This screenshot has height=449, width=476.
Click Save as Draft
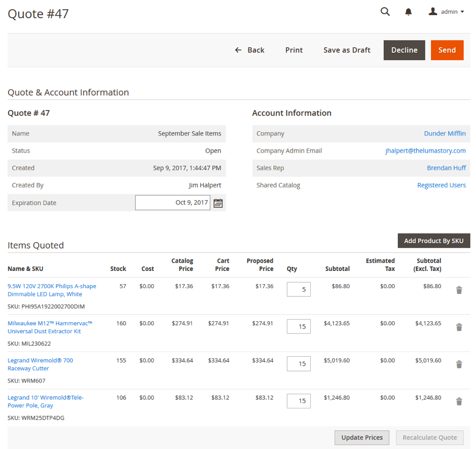coord(347,50)
